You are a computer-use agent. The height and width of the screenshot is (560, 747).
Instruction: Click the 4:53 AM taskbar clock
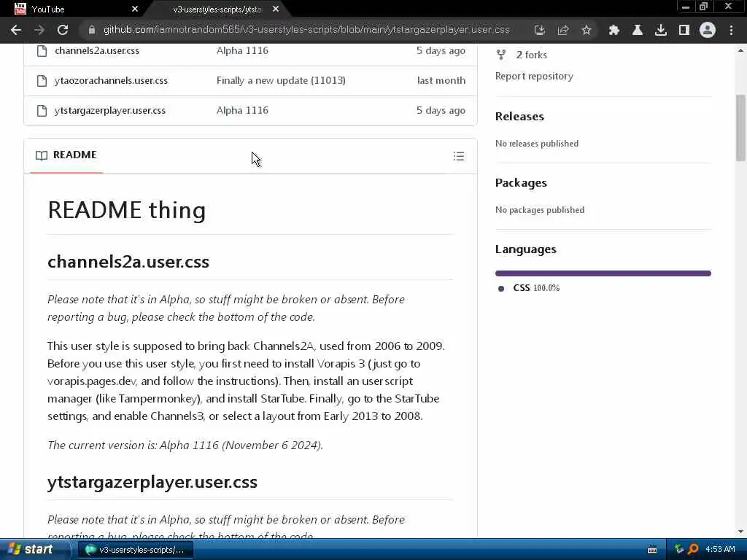(x=720, y=550)
